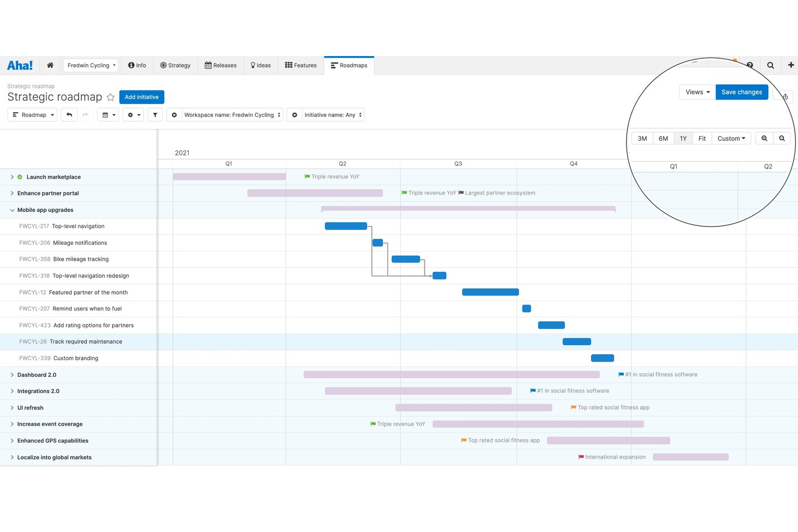This screenshot has height=532, width=798.
Task: Open the Custom time range dropdown
Action: tap(731, 139)
